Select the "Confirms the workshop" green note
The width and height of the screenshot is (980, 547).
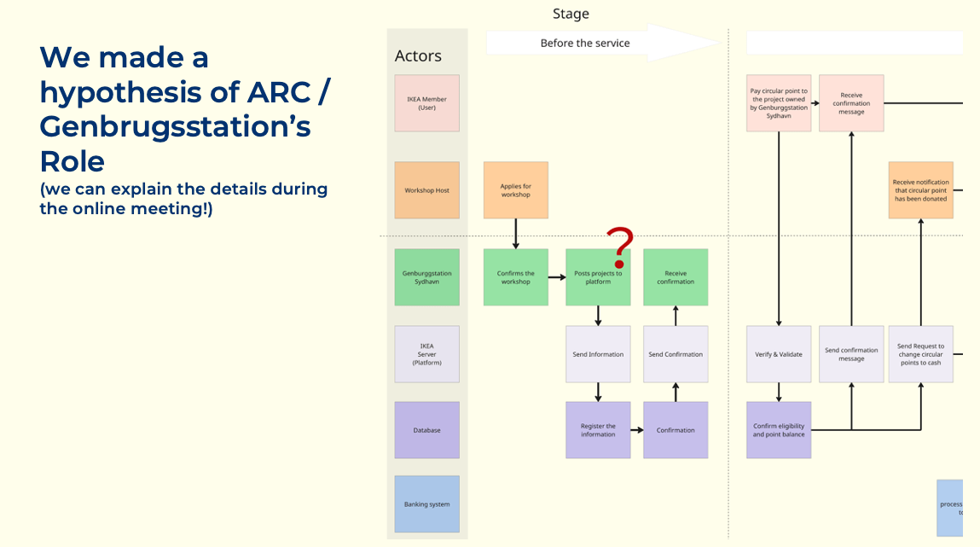click(x=516, y=277)
